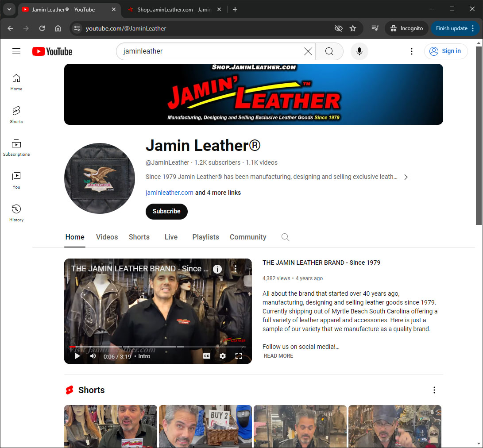This screenshot has height=448, width=483.
Task: Reload the page
Action: point(42,28)
